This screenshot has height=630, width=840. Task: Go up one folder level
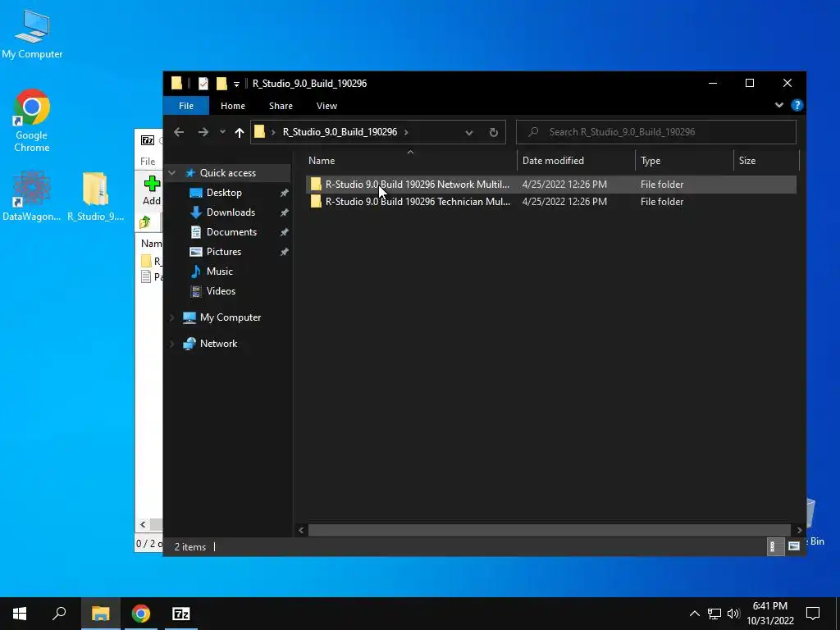(239, 132)
